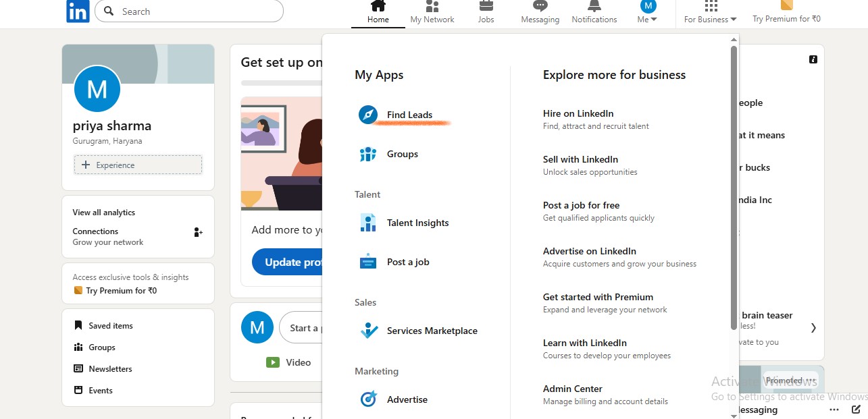Click the For Business panel scrollbar thumb
The height and width of the screenshot is (419, 868).
pos(734,188)
